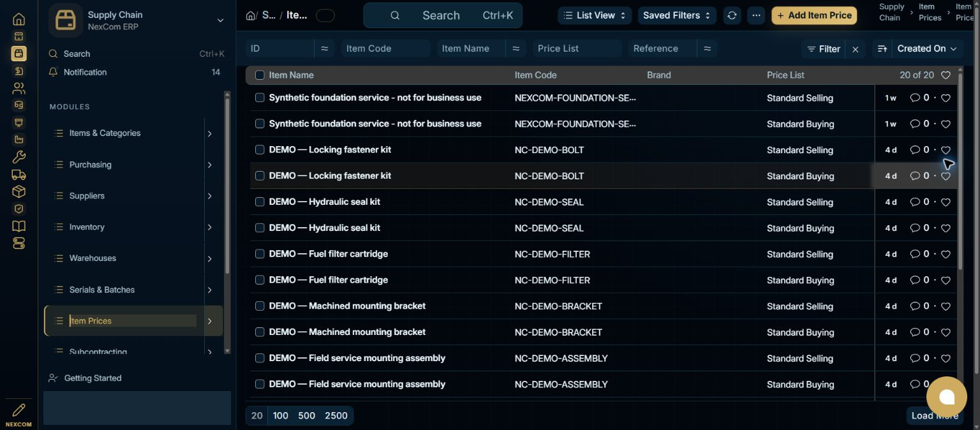Open the open-book rail icon
The width and height of the screenshot is (980, 430).
19,226
